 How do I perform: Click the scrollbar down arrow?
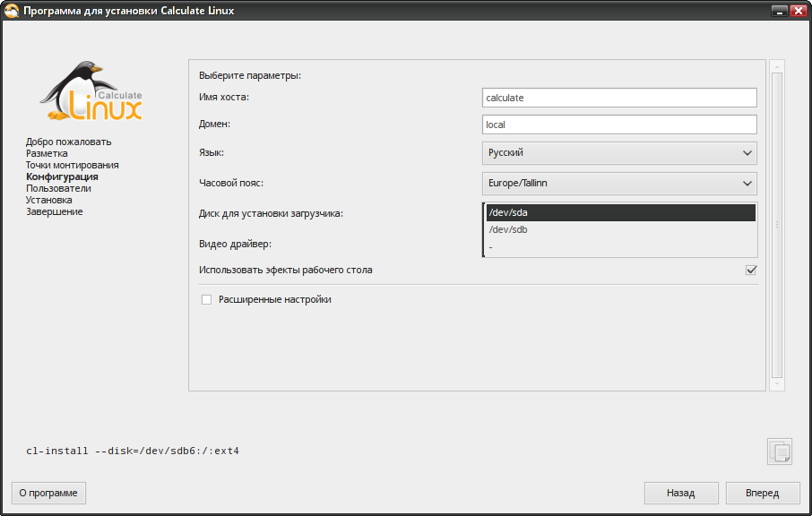[x=777, y=384]
